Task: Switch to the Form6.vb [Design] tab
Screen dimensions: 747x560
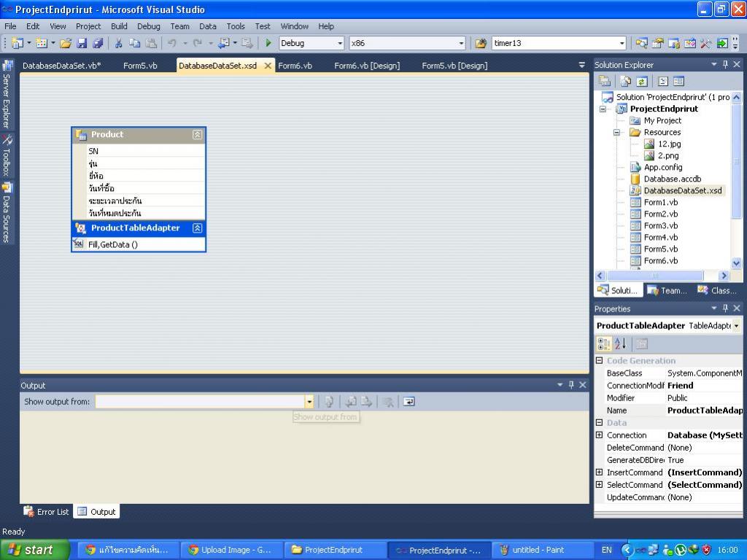Action: point(367,66)
